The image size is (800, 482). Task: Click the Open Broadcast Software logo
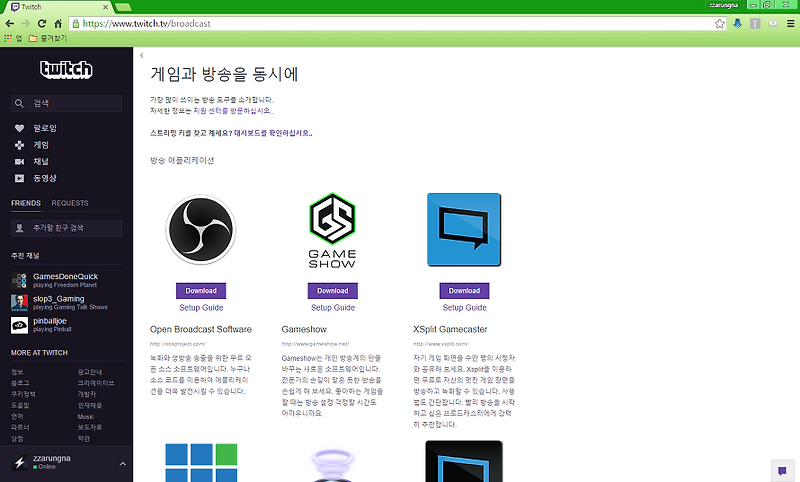(201, 230)
